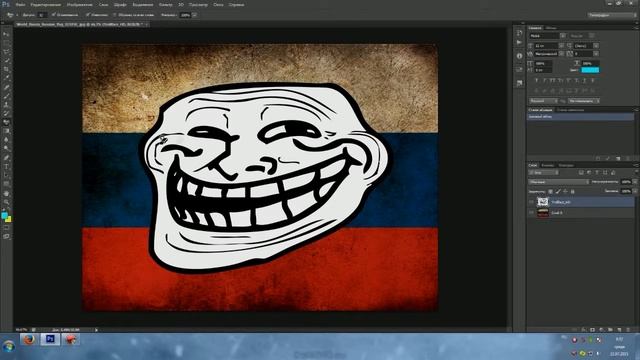Select the Magic Wand tool

click(6, 61)
